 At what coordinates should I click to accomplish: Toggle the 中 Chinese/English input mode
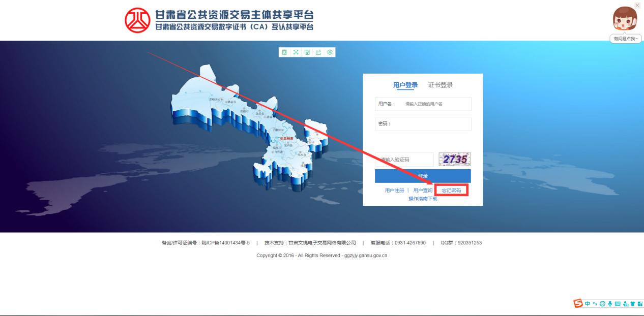[587, 304]
